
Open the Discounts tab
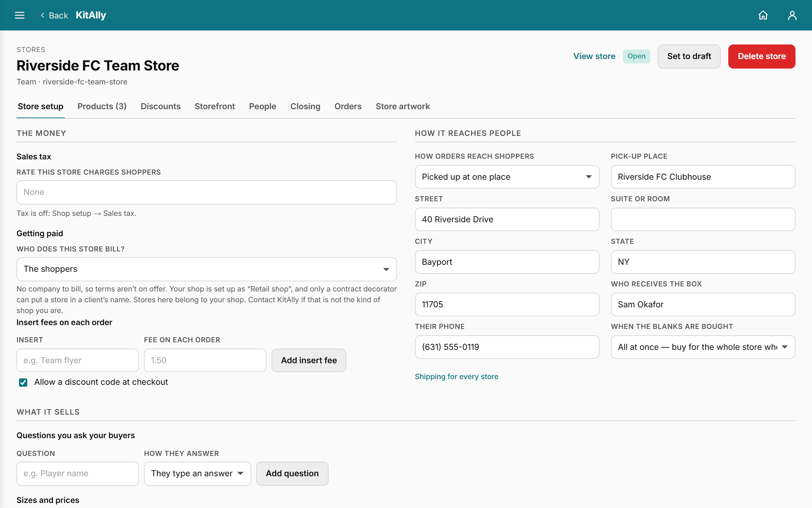pos(160,106)
